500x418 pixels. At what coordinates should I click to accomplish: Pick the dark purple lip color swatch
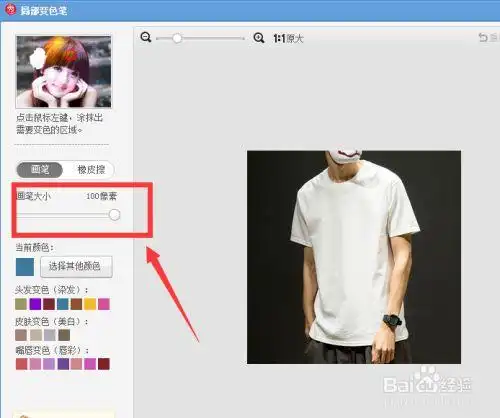click(63, 364)
